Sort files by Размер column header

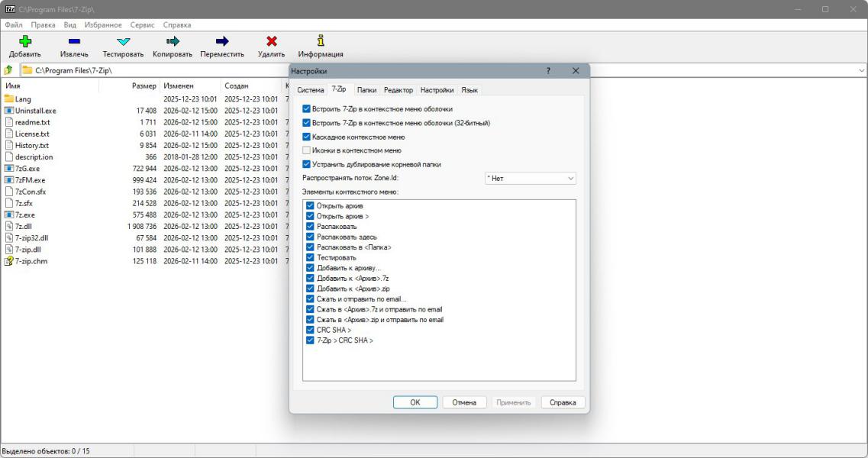coord(144,85)
